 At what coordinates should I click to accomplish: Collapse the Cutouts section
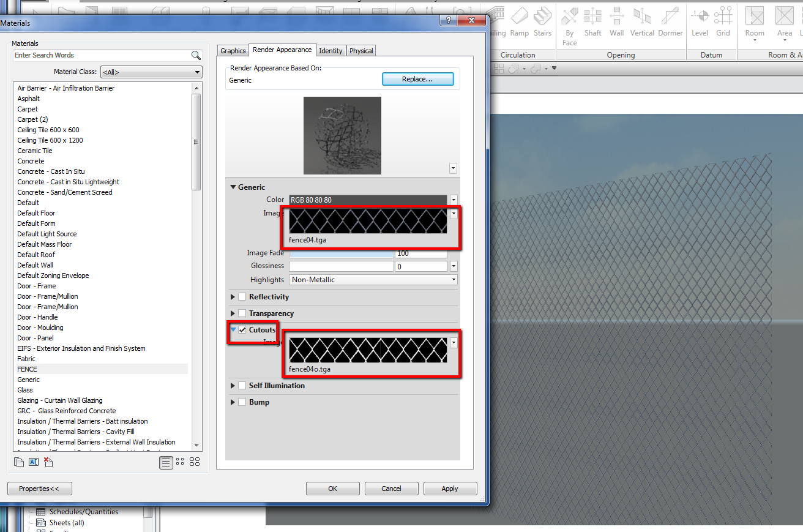pyautogui.click(x=233, y=329)
